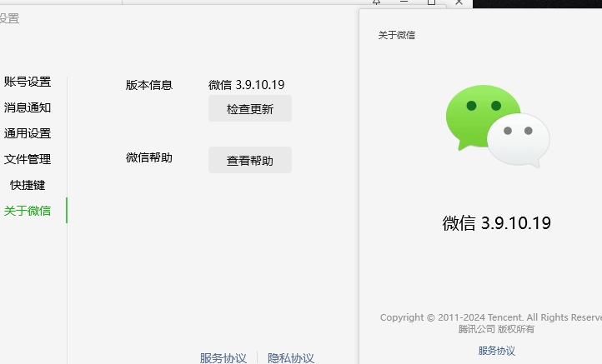Pin the window using the top pin icon

click(x=376, y=2)
